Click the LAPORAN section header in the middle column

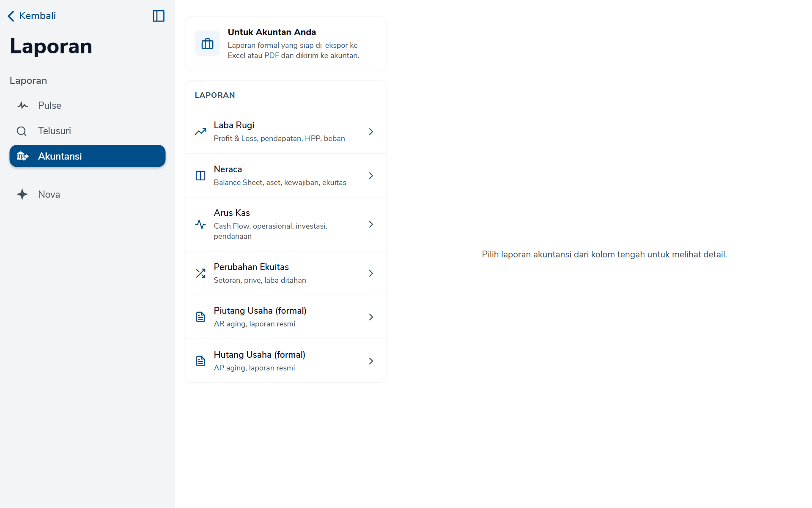click(215, 95)
